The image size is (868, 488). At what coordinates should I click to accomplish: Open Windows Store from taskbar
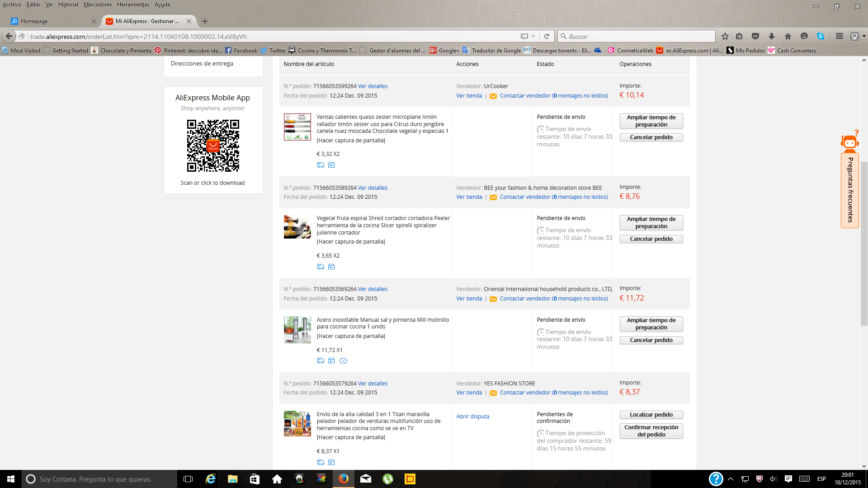(255, 479)
